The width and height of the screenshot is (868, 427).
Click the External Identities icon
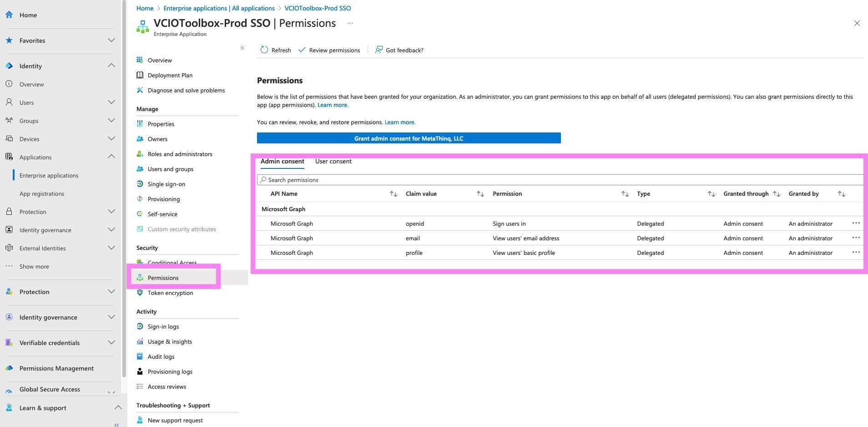pyautogui.click(x=9, y=248)
